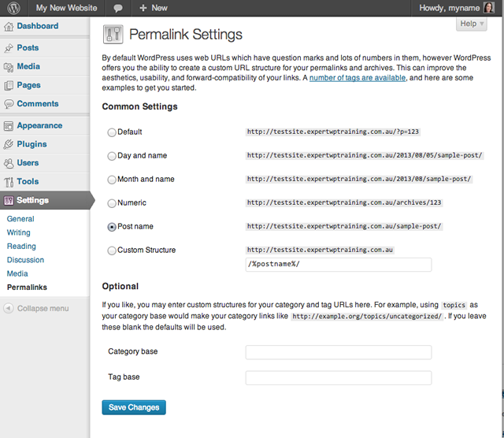Click the Default example URL ending ?p=123
Image resolution: width=504 pixels, height=438 pixels.
333,132
